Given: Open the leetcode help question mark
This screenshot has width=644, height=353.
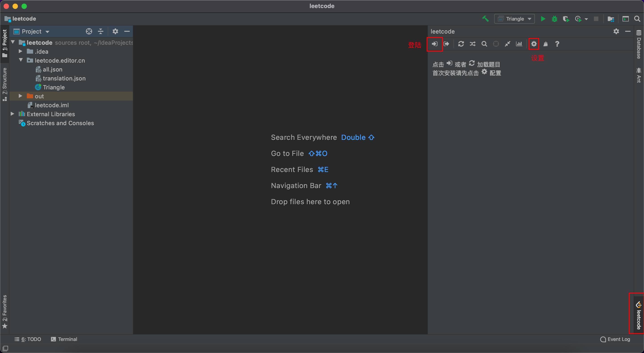Looking at the screenshot, I should point(557,44).
